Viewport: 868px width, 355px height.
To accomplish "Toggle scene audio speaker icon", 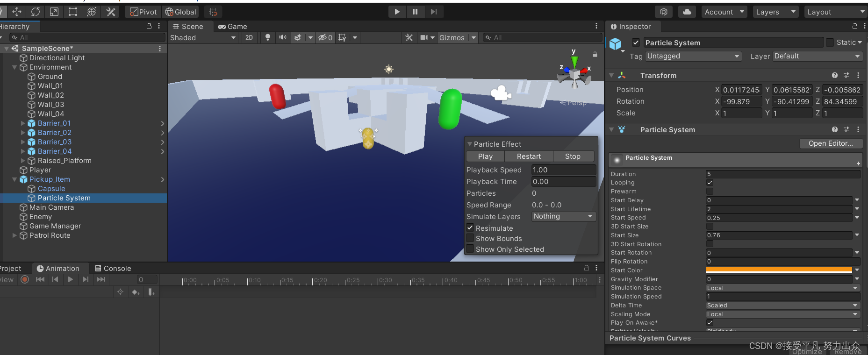I will 283,37.
